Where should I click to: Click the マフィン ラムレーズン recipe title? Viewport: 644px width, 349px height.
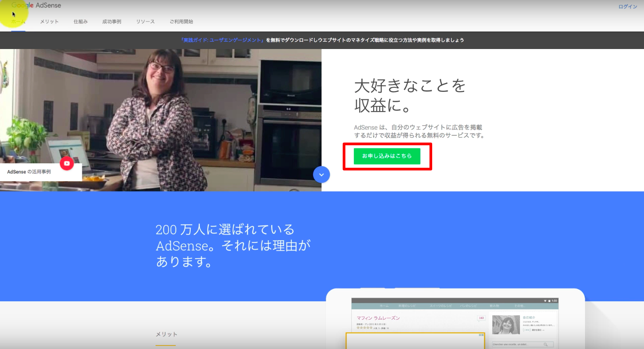pos(378,318)
